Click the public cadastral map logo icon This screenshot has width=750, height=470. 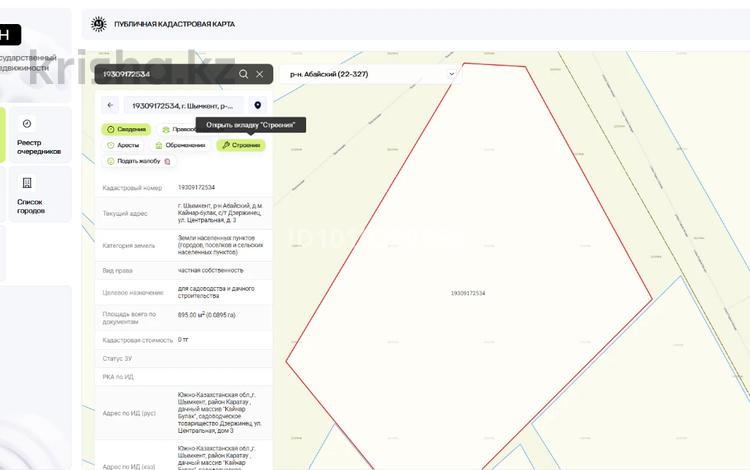click(99, 24)
